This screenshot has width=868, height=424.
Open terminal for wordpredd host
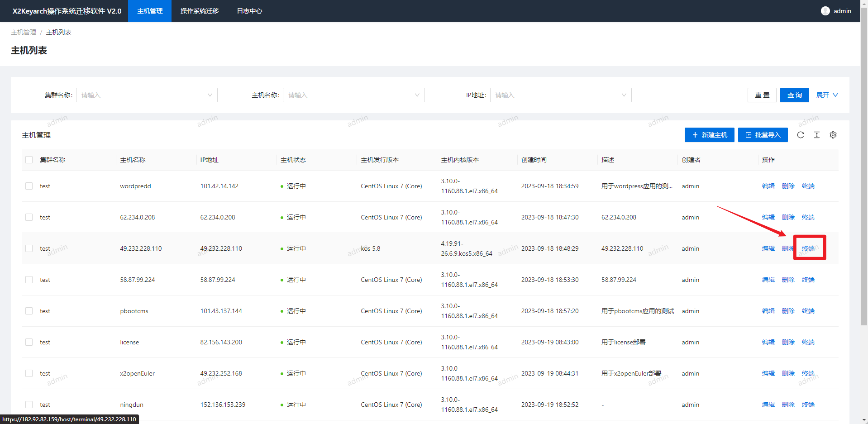click(808, 186)
